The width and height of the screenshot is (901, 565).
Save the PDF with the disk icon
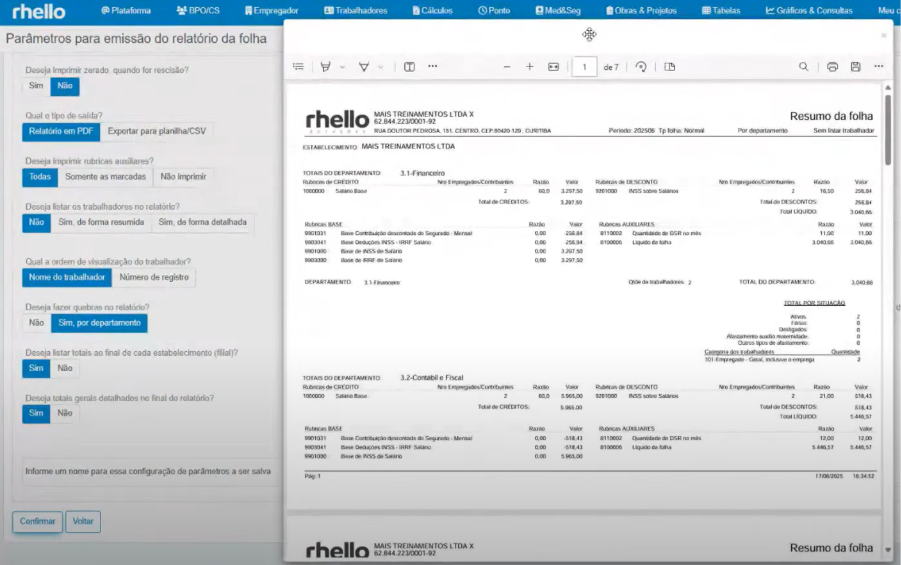tap(855, 67)
